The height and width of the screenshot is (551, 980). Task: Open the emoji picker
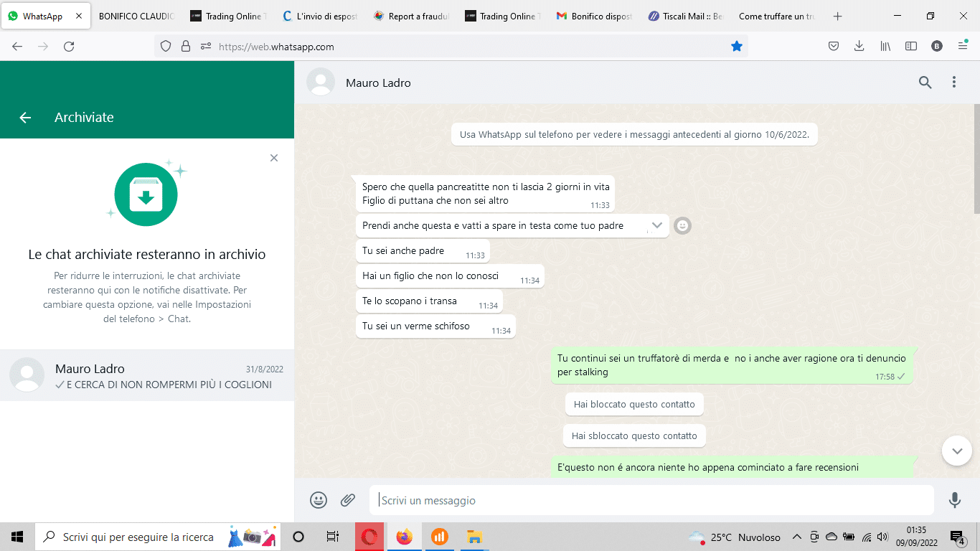click(x=319, y=500)
